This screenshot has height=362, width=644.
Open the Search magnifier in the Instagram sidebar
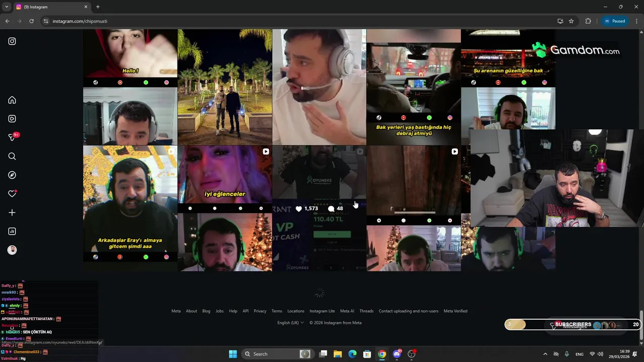(12, 156)
